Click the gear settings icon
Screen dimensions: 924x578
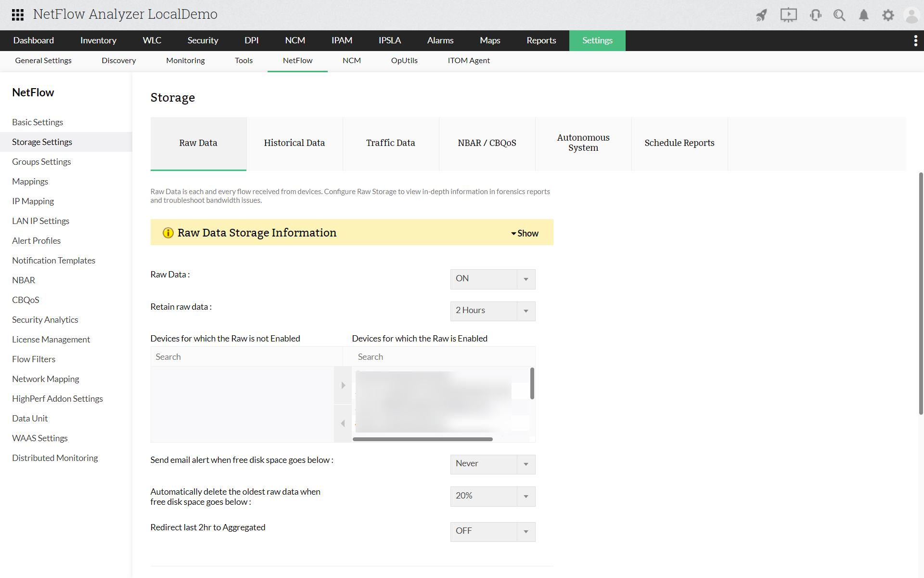point(888,15)
